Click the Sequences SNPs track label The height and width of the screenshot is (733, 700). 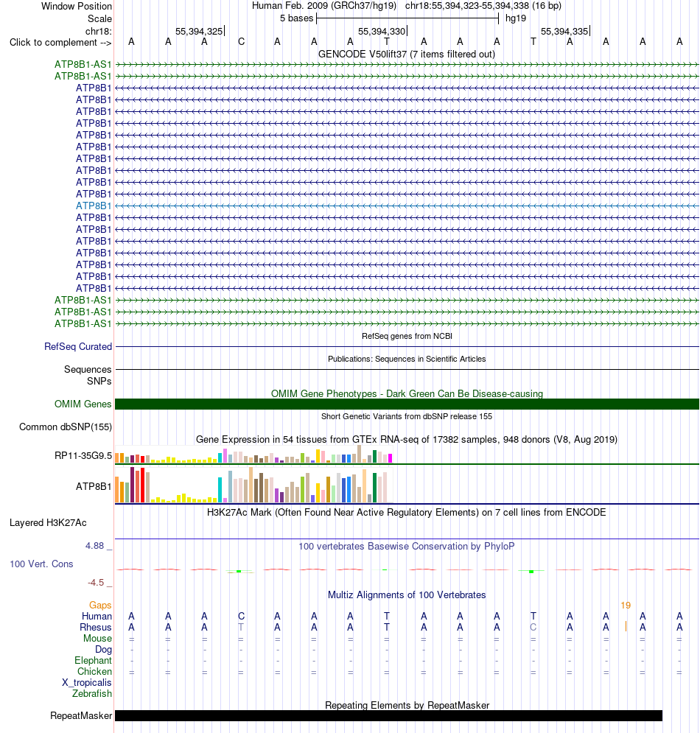pyautogui.click(x=88, y=375)
